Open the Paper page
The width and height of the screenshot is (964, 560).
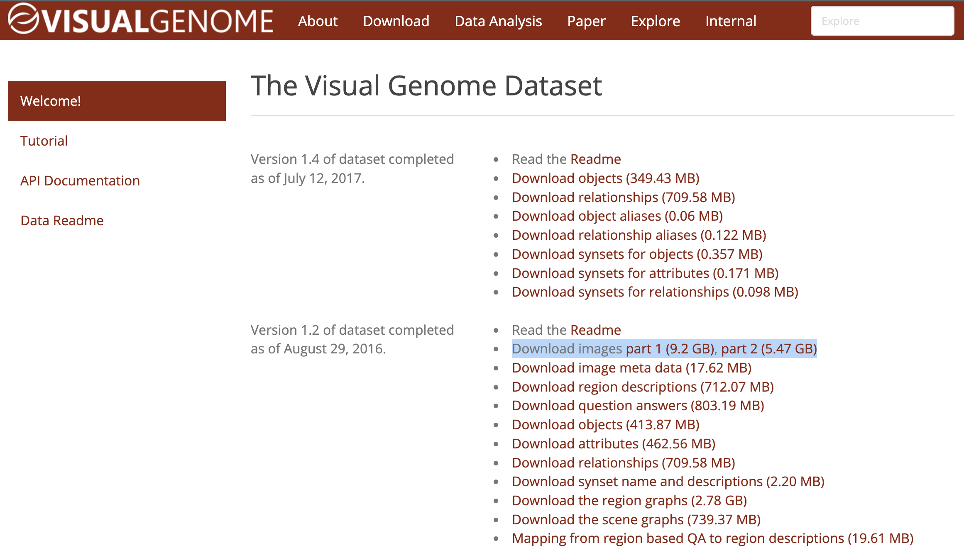pyautogui.click(x=586, y=21)
